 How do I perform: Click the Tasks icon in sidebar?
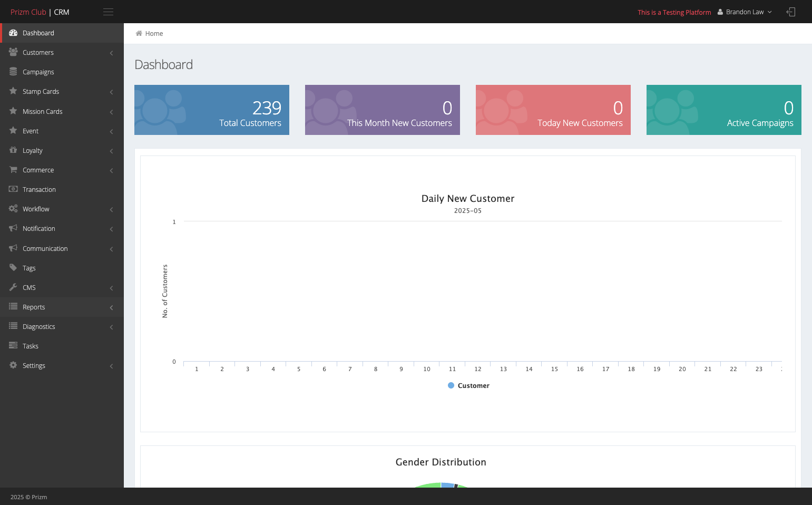coord(13,346)
